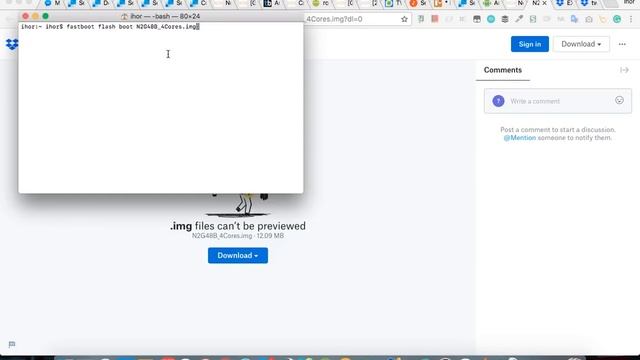Image resolution: width=640 pixels, height=360 pixels.
Task: Open the three-dot more options menu
Action: [622, 44]
